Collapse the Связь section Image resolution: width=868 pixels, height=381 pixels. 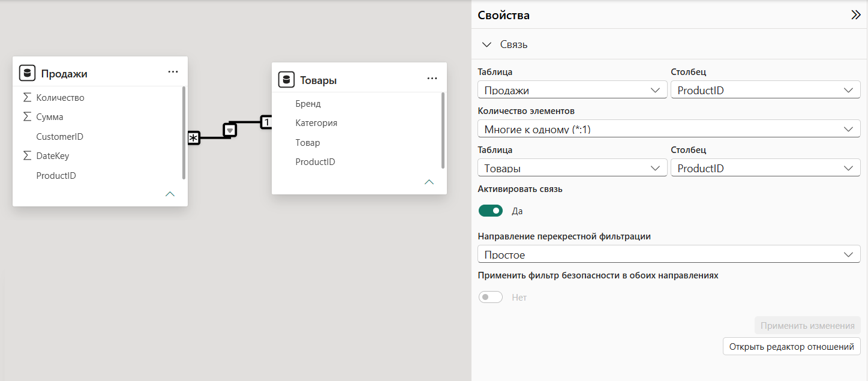click(x=486, y=44)
